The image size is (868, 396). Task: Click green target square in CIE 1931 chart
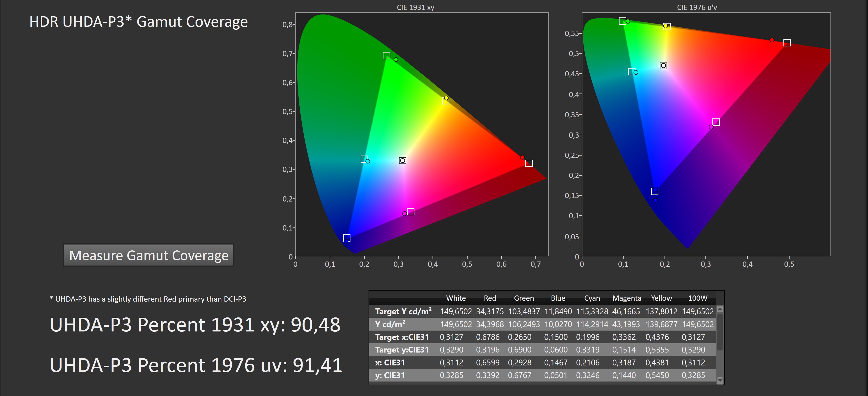tap(386, 56)
